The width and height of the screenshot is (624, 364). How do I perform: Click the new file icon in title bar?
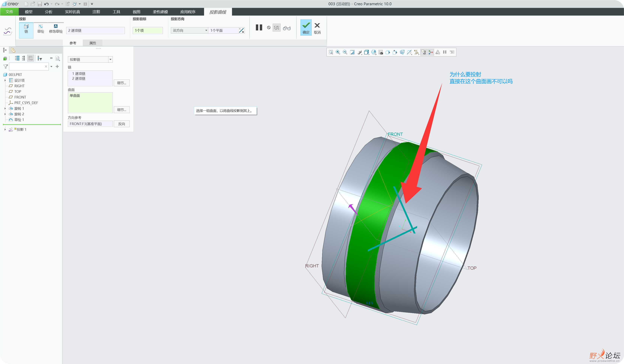[26, 4]
